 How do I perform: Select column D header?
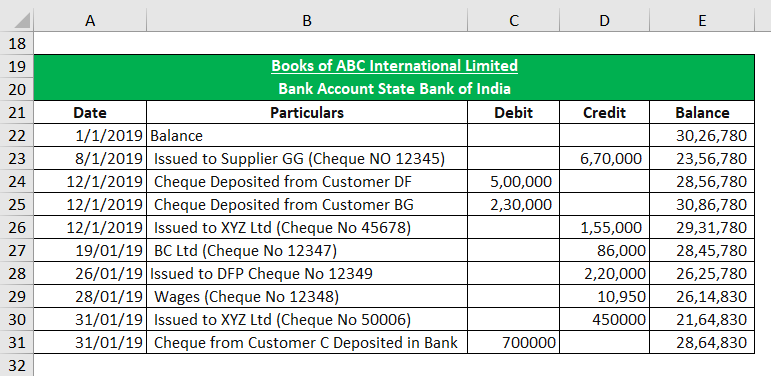[x=604, y=21]
